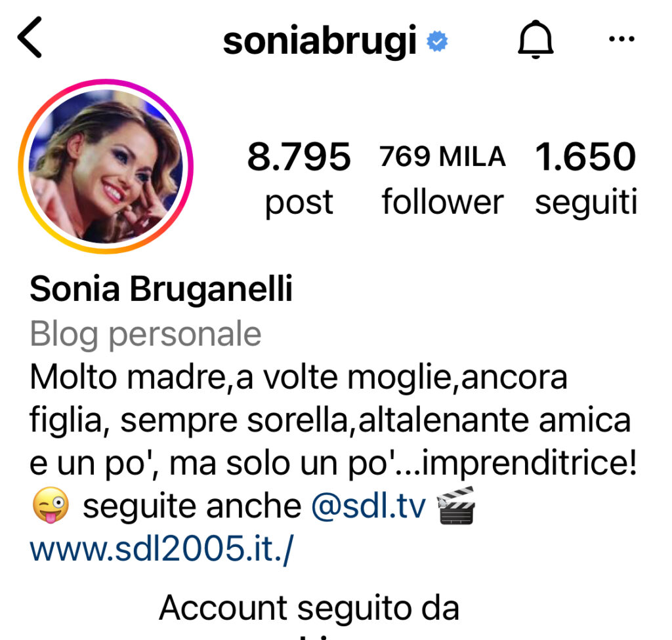672x640 pixels.
Task: Tap the clapperboard emoji
Action: (455, 506)
